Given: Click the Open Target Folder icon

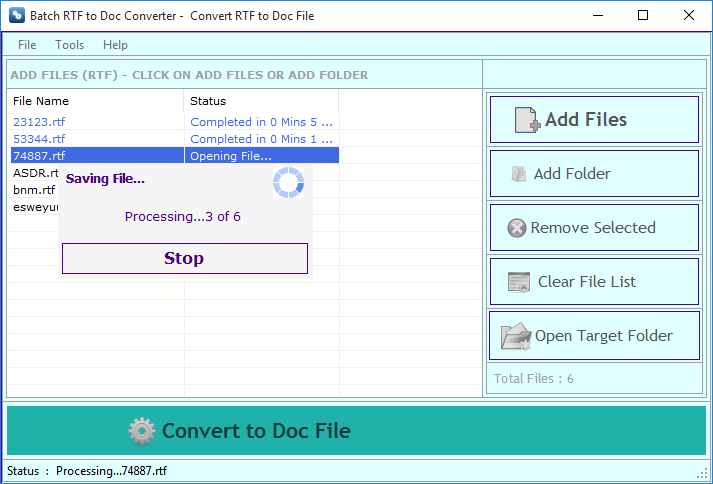Looking at the screenshot, I should 516,337.
